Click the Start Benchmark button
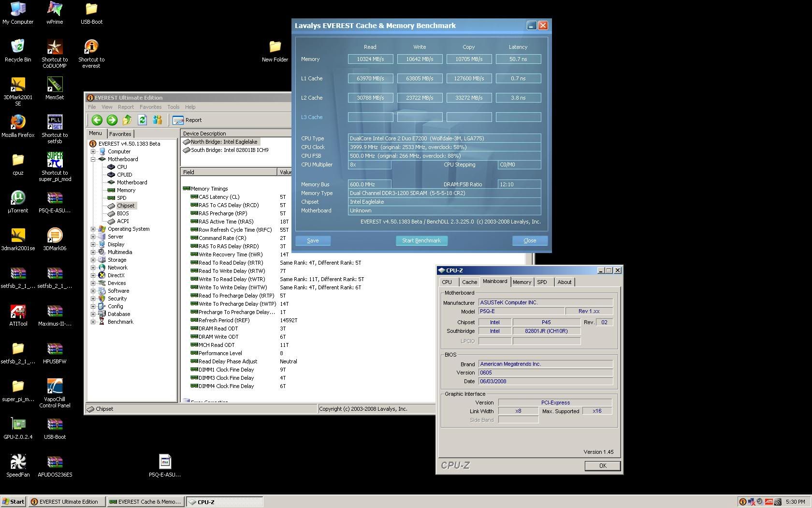 click(421, 240)
